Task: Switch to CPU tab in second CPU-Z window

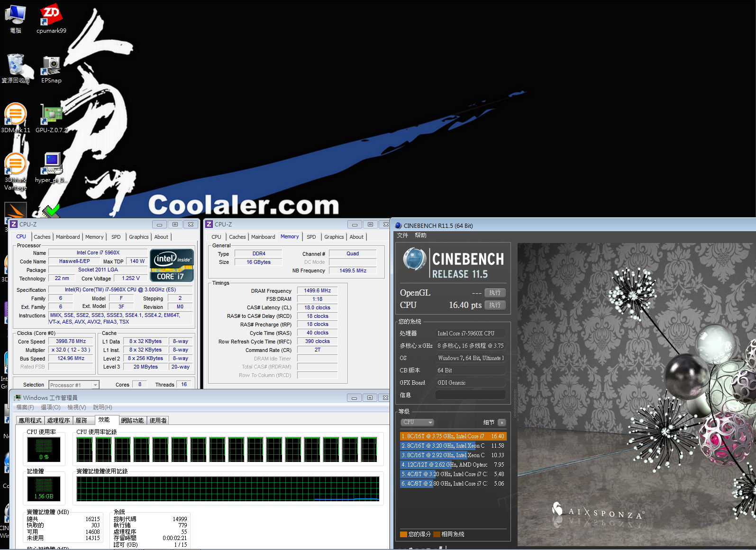Action: [217, 237]
